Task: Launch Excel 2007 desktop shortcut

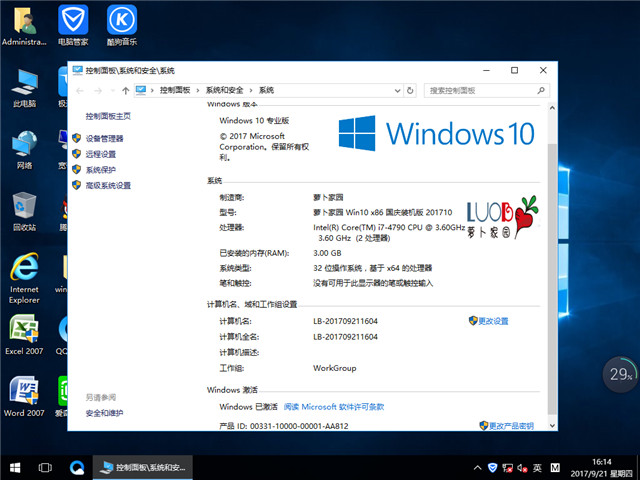Action: click(24, 335)
